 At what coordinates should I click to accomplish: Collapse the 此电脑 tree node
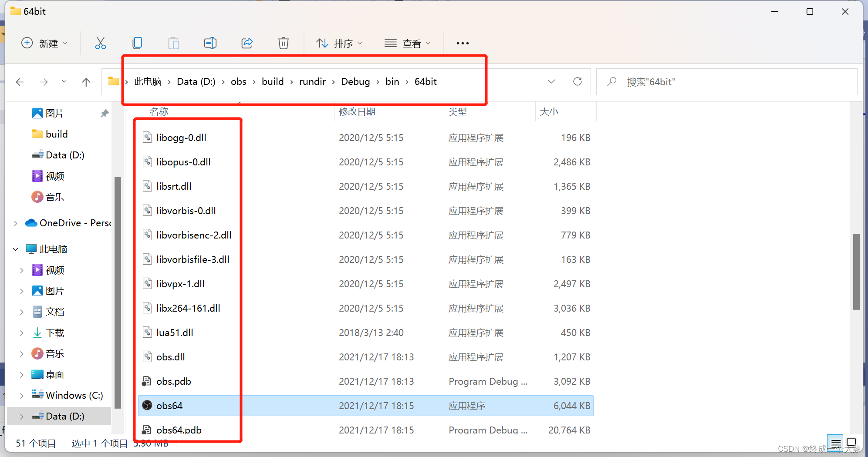[x=16, y=249]
